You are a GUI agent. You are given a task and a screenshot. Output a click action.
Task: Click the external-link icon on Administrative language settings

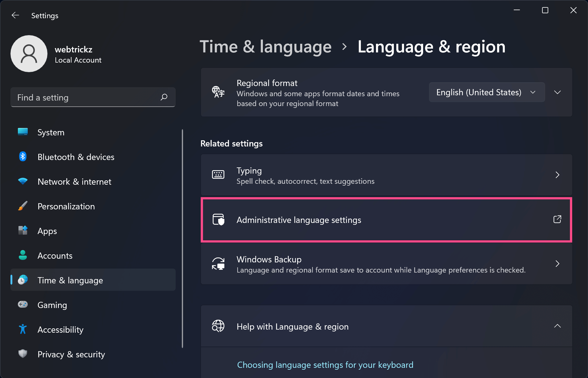[x=557, y=220]
